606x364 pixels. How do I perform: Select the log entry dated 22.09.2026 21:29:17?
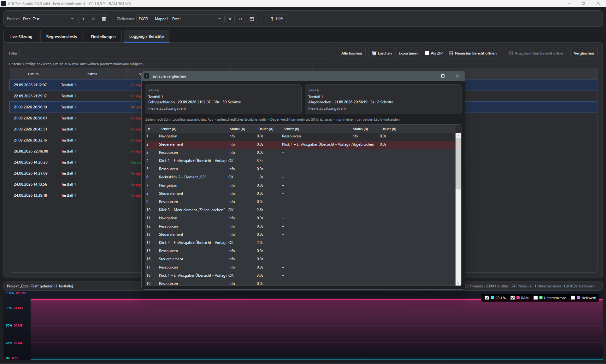pos(76,96)
